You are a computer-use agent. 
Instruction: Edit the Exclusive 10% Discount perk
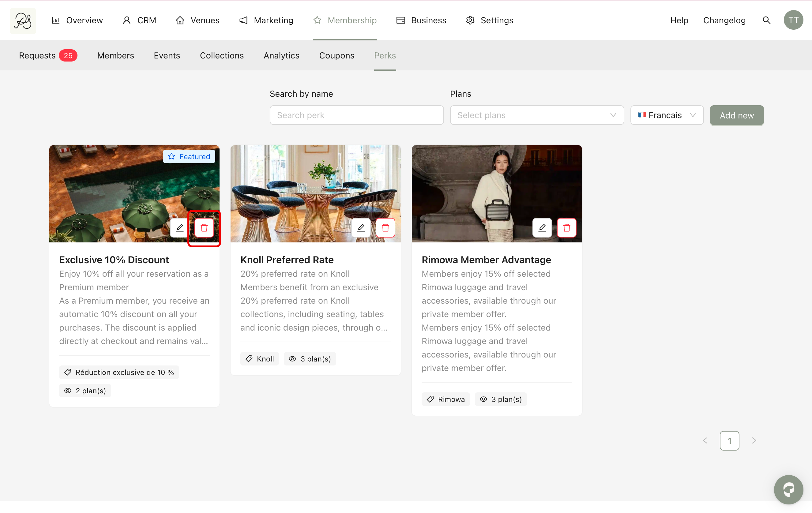coord(180,228)
